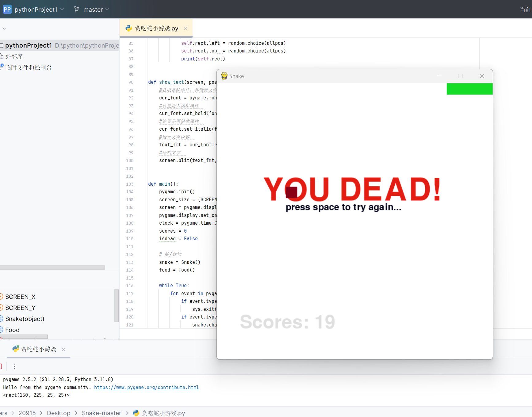This screenshot has width=532, height=417.
Task: Click line number 103 in the gutter
Action: (x=130, y=184)
